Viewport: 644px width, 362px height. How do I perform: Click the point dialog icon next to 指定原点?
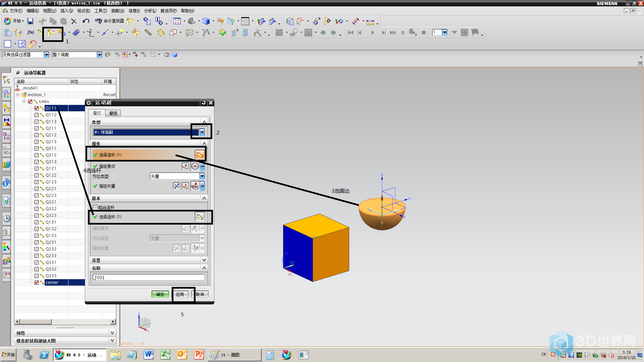pos(185,166)
